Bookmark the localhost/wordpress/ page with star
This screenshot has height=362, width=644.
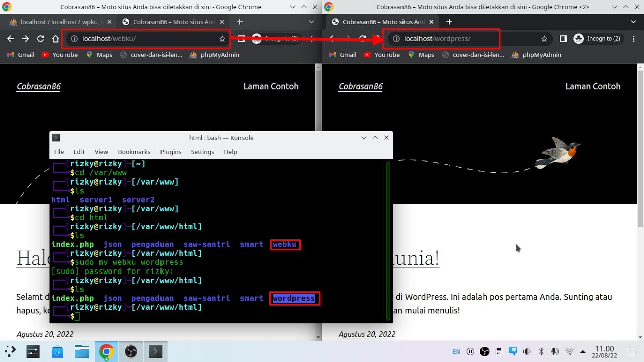coord(544,39)
